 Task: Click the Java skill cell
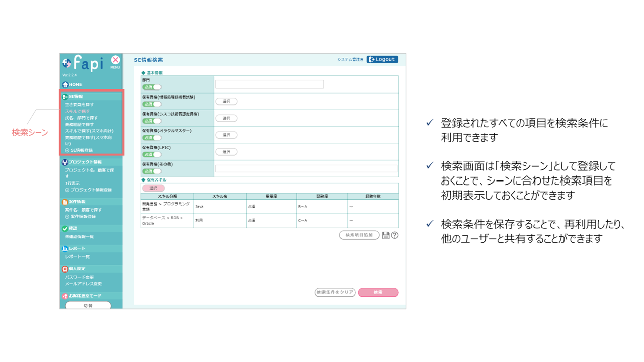tap(220, 207)
